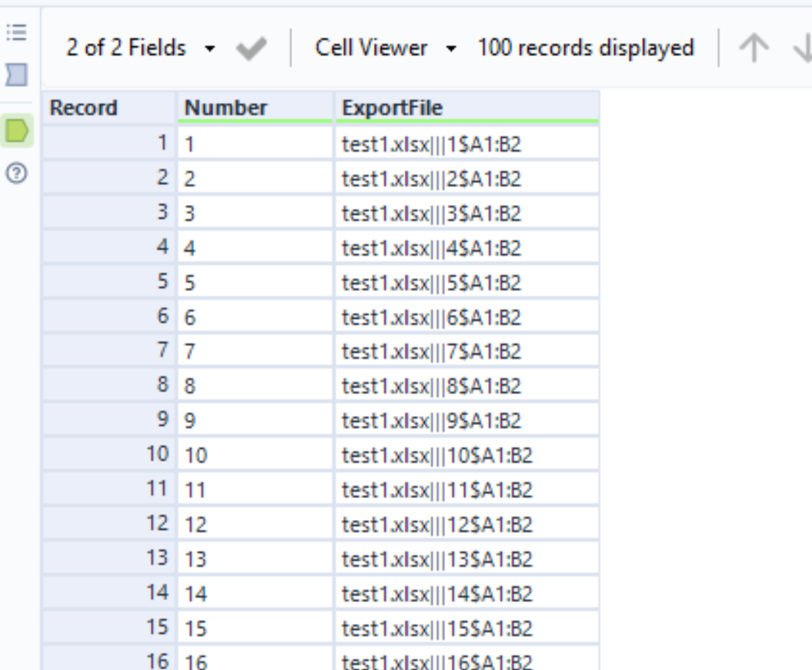Image resolution: width=812 pixels, height=670 pixels.
Task: Select the green output anchor icon
Action: [x=17, y=132]
